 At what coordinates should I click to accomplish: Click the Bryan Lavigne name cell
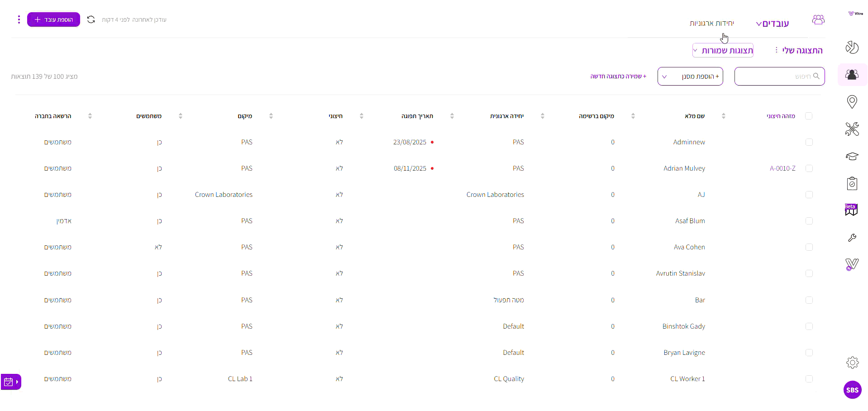[x=684, y=353]
